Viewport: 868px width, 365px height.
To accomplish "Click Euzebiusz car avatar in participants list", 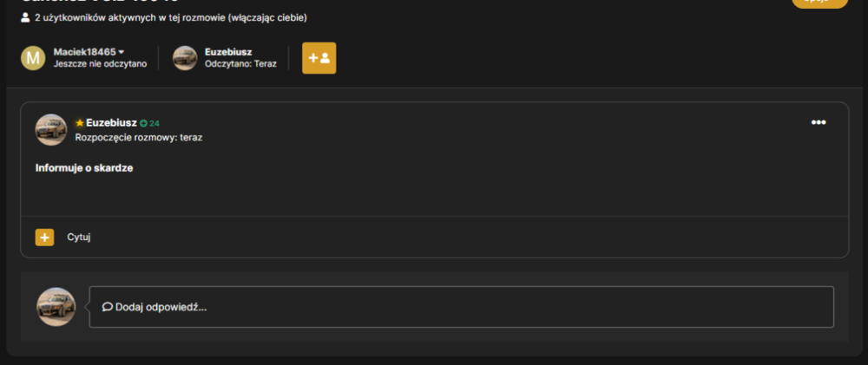I will (x=185, y=58).
